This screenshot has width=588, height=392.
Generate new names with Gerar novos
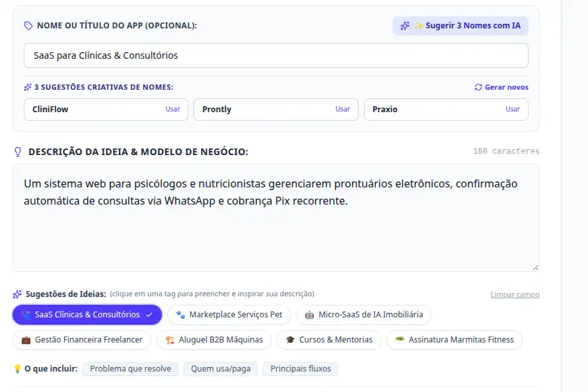tap(501, 87)
